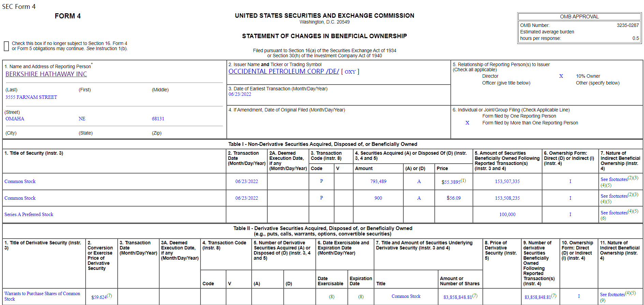The image size is (644, 305).
Task: Click the FORM 4 heading
Action: [68, 16]
